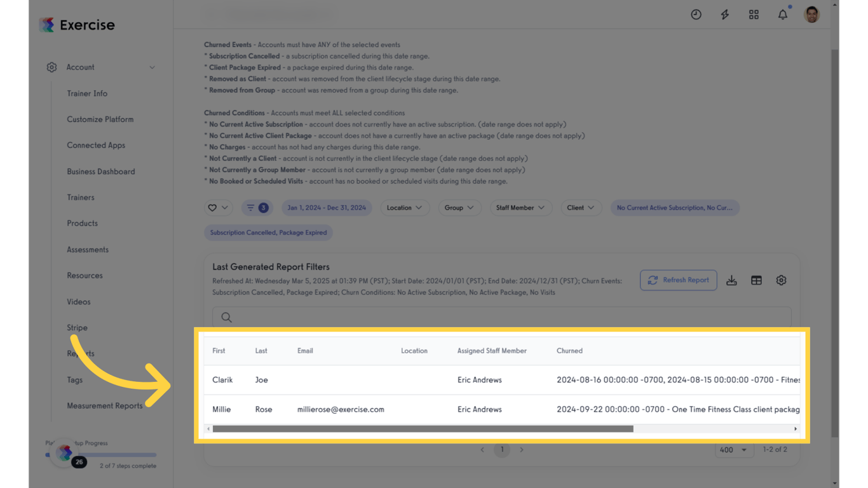This screenshot has height=488, width=868.
Task: Open the table columns layout icon
Action: click(x=756, y=280)
